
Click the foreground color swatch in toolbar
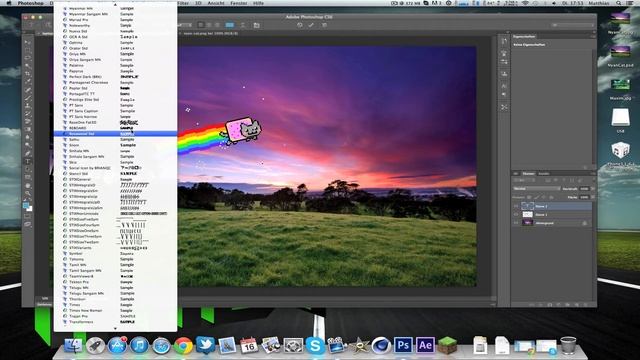26,204
